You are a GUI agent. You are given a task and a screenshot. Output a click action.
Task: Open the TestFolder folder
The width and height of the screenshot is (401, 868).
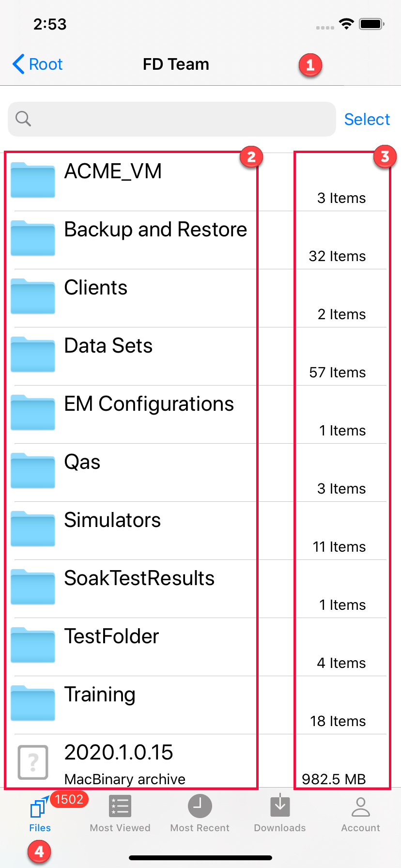(x=111, y=636)
